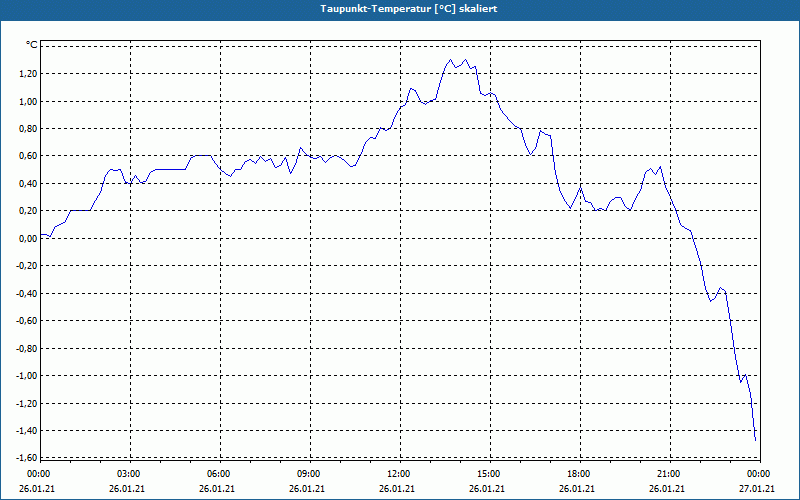
Task: Select the y-axis value "-0,80"
Action: coord(28,348)
